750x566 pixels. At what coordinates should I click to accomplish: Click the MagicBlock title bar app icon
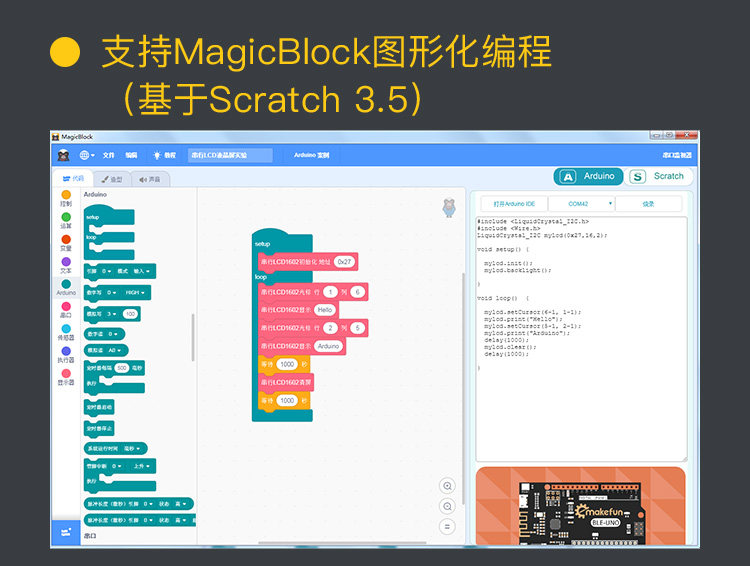55,137
